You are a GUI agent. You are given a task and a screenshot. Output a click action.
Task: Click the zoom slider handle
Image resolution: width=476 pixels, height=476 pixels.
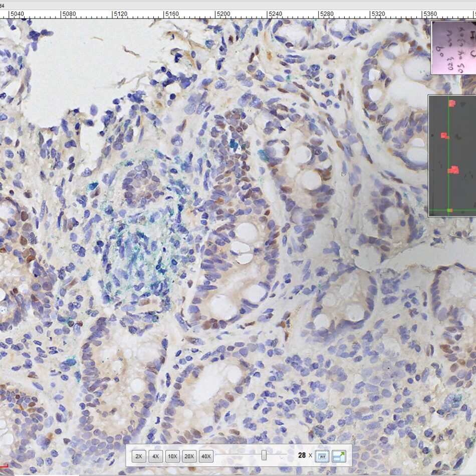[264, 455]
